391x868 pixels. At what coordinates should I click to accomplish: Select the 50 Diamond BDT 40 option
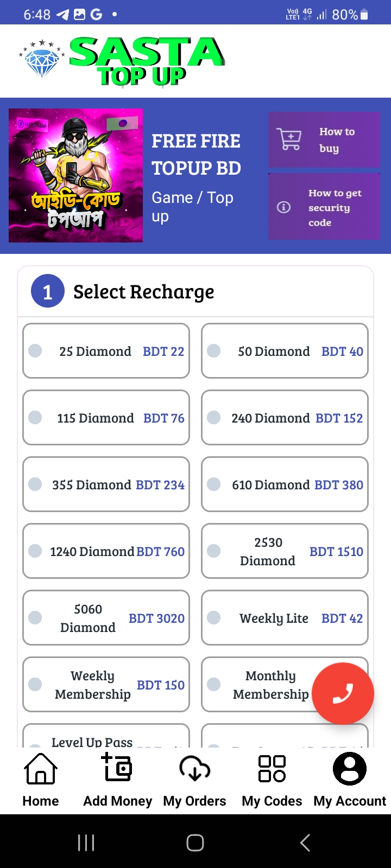click(x=285, y=351)
